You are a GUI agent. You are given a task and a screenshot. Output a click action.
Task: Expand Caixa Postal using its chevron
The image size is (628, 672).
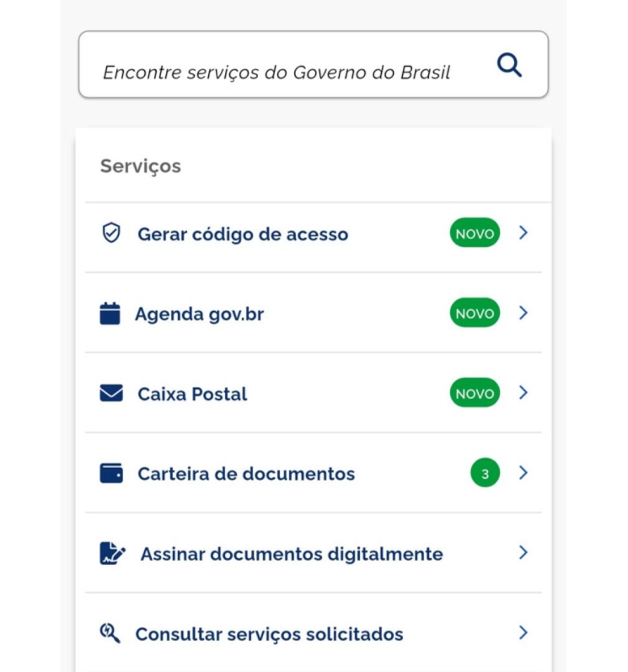click(x=523, y=393)
